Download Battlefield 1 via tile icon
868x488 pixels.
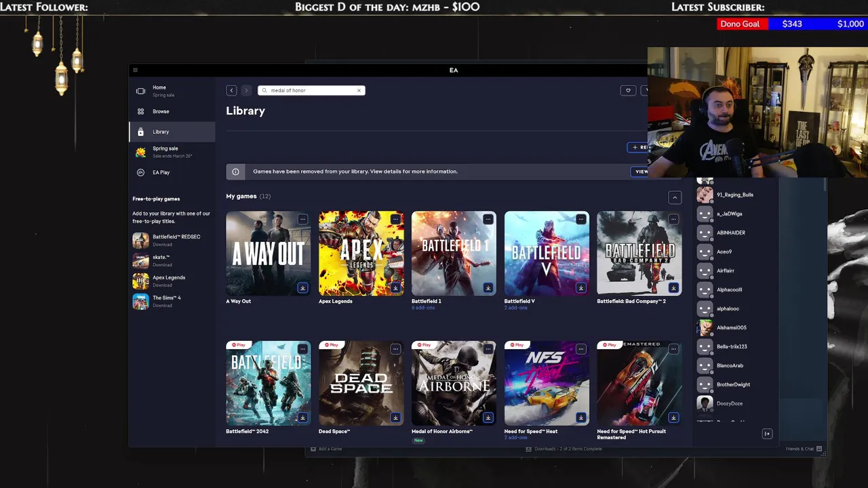click(x=488, y=288)
